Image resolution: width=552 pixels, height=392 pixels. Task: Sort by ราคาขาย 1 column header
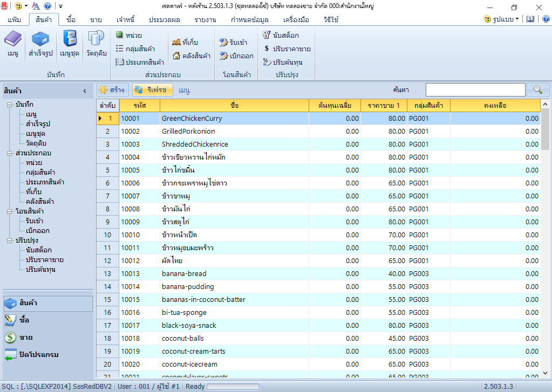384,105
